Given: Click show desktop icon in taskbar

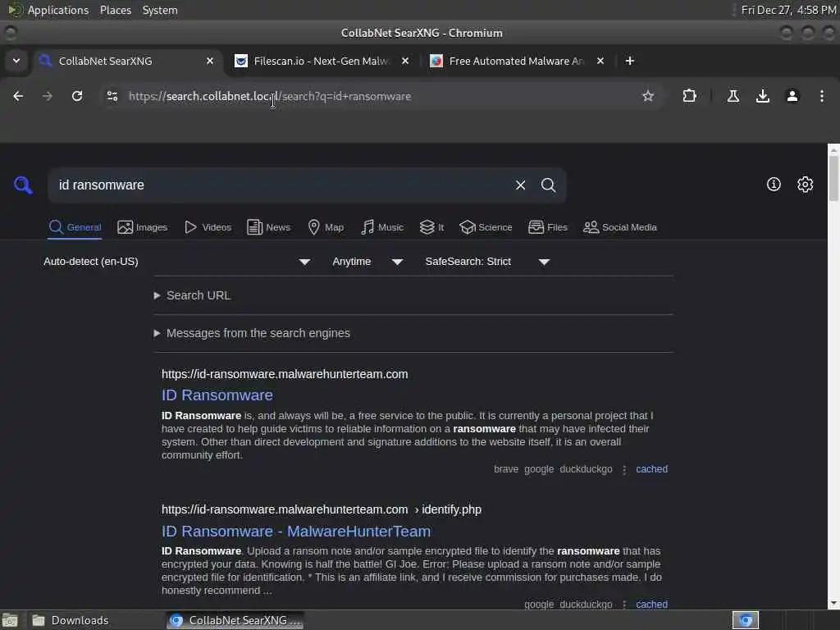Looking at the screenshot, I should pyautogui.click(x=10, y=620).
